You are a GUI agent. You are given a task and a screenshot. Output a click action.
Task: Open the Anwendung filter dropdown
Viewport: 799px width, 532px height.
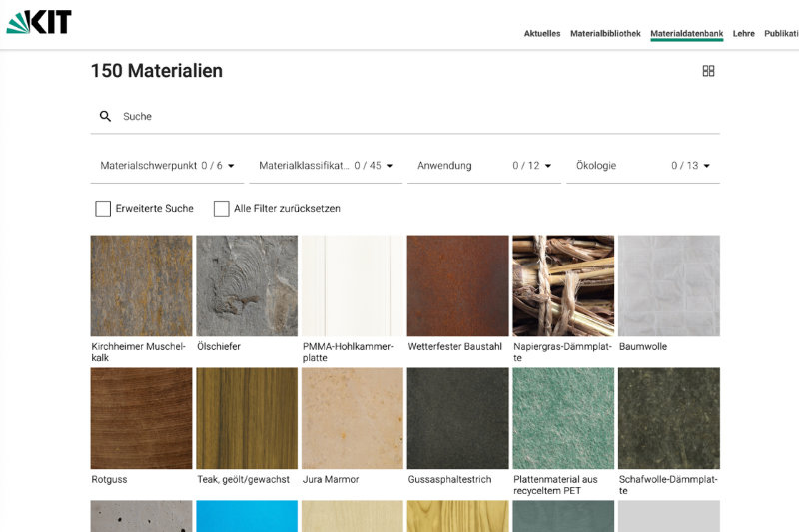484,166
